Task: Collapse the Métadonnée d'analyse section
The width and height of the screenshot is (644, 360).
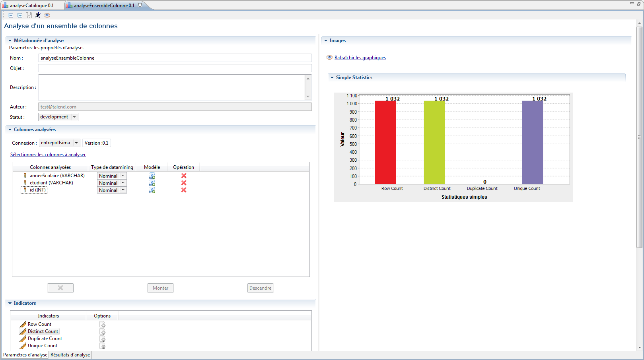Action: click(10, 41)
